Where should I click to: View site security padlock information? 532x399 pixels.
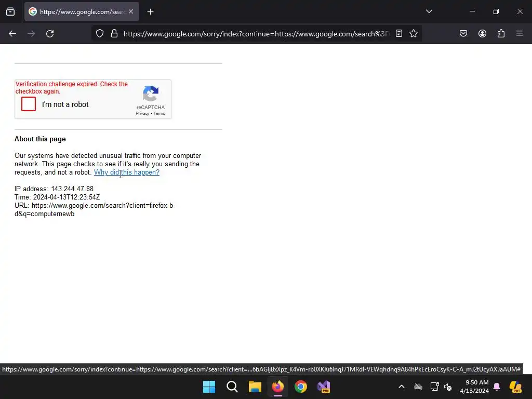point(114,34)
